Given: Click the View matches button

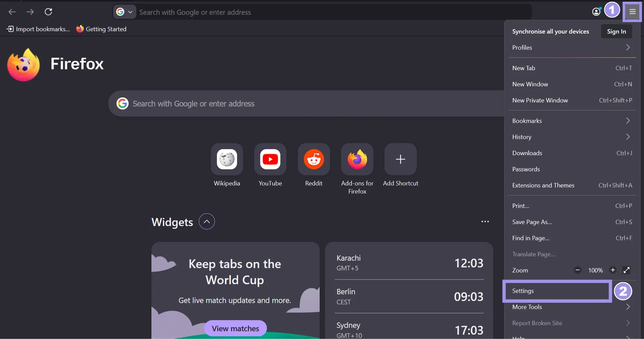Looking at the screenshot, I should [235, 328].
